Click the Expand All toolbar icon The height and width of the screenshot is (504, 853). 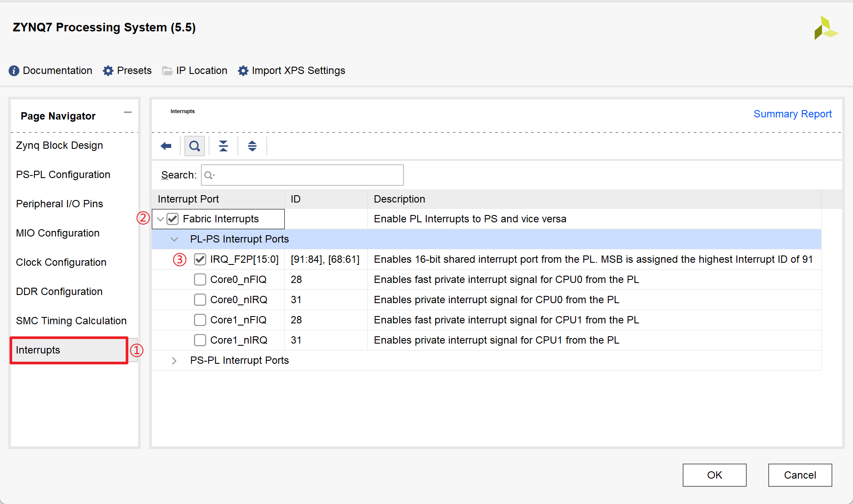tap(252, 146)
